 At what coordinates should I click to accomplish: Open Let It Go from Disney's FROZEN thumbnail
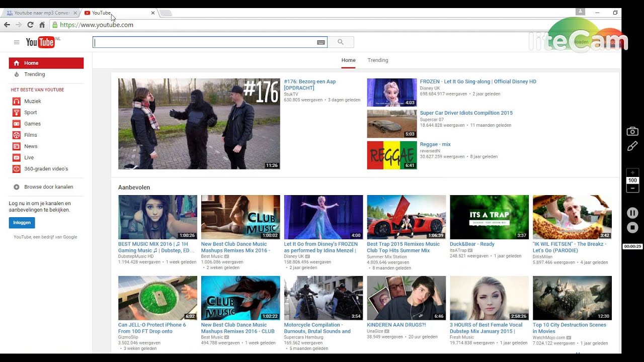[324, 217]
